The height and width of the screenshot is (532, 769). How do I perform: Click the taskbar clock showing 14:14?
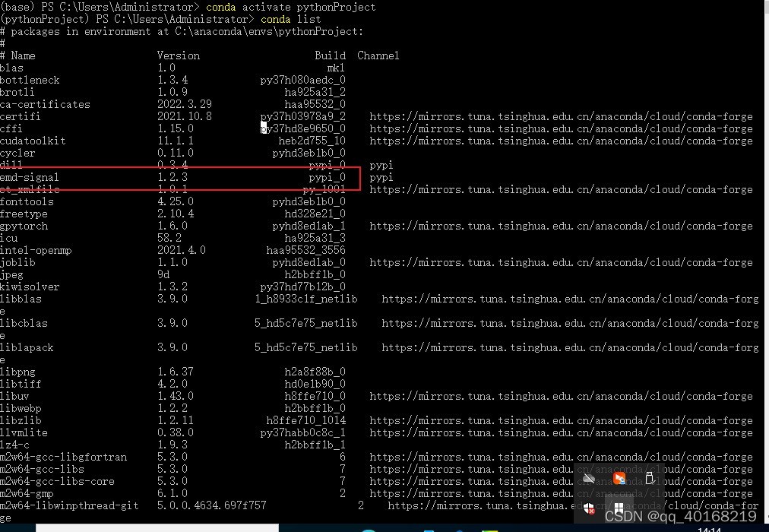(707, 528)
